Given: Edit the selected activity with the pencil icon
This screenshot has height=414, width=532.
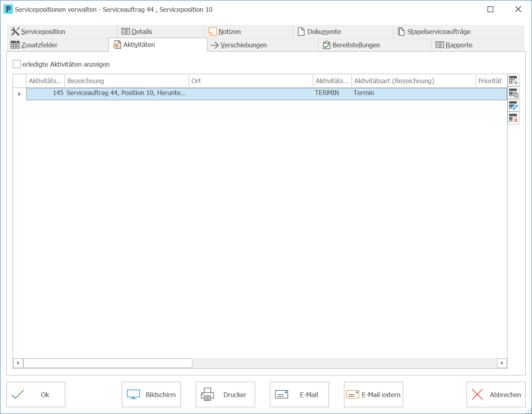Looking at the screenshot, I should click(513, 105).
